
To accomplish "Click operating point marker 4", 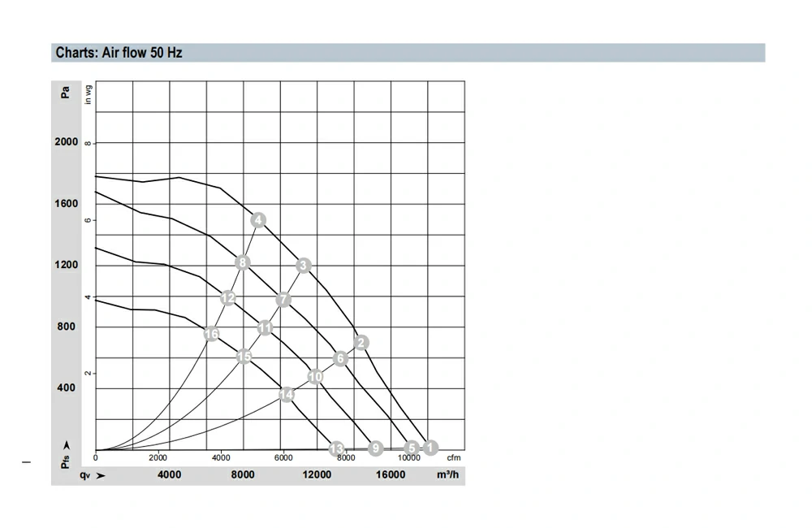I will pyautogui.click(x=258, y=220).
